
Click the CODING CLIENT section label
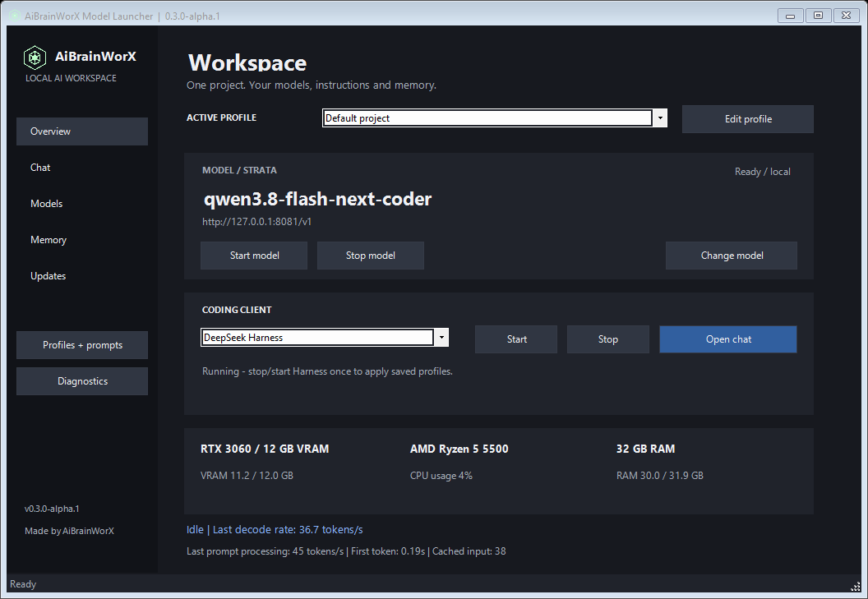click(x=237, y=310)
